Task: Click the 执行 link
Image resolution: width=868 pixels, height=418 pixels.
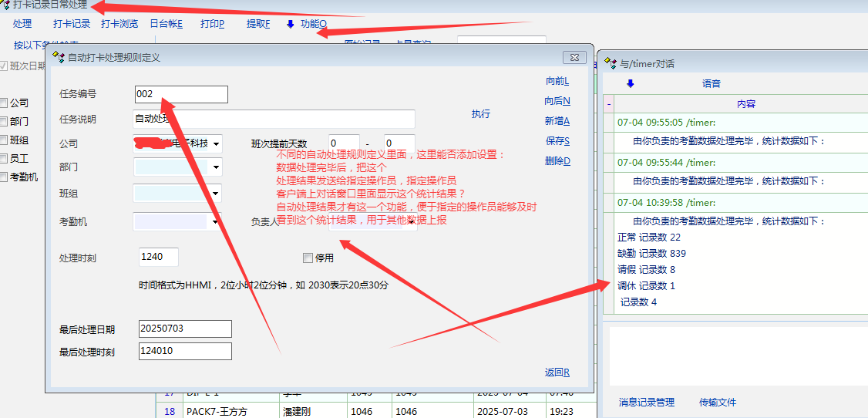Action: (480, 114)
